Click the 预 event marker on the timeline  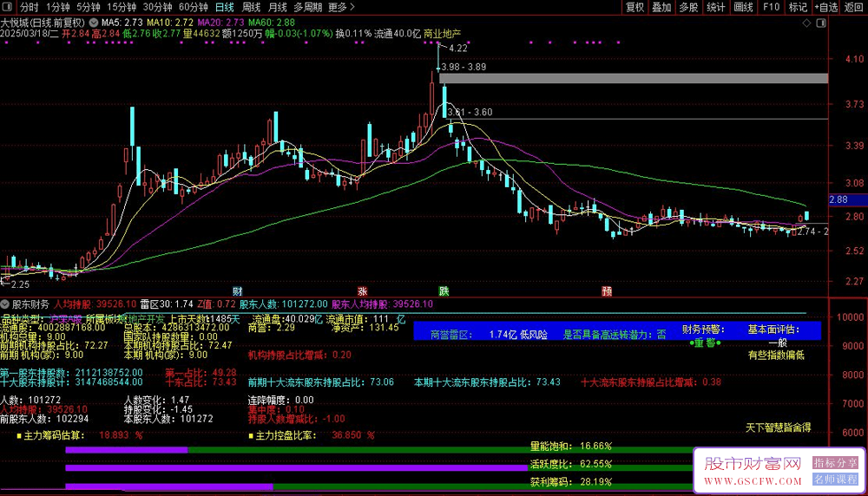[x=607, y=290]
